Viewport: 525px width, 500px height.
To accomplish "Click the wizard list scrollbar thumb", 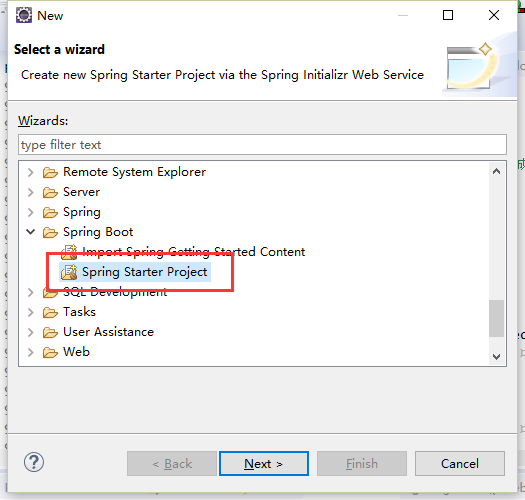I will 497,318.
